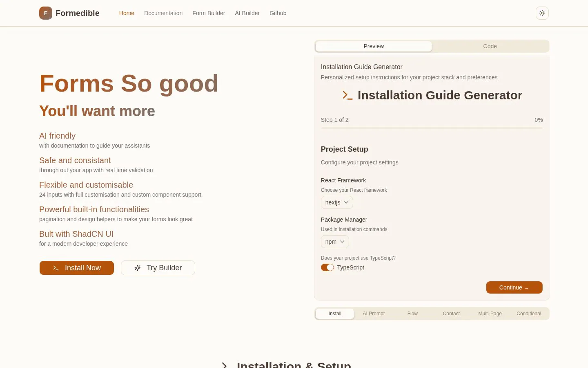The width and height of the screenshot is (588, 368).
Task: Click the 'React Framework' field label
Action: pos(343,180)
